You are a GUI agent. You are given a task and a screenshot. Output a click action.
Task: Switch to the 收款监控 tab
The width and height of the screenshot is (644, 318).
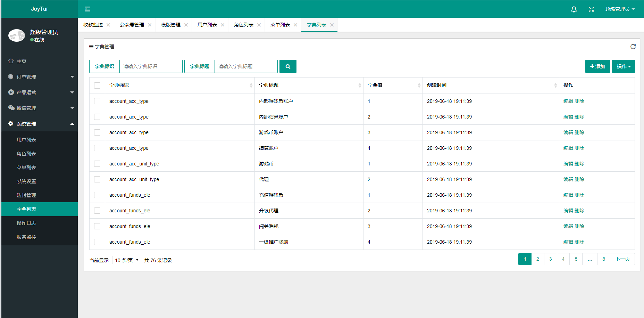[x=93, y=25]
